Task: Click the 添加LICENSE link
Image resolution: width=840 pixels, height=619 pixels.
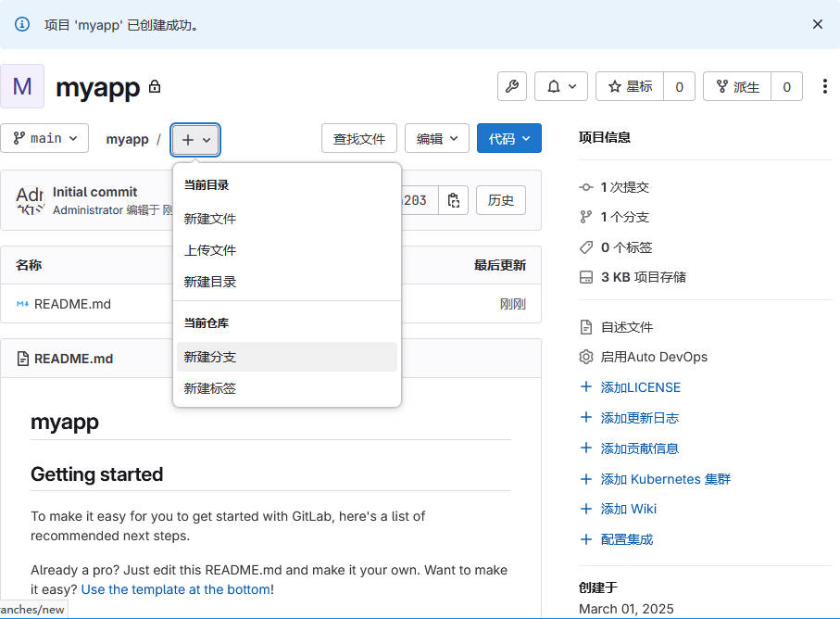Action: pos(640,387)
